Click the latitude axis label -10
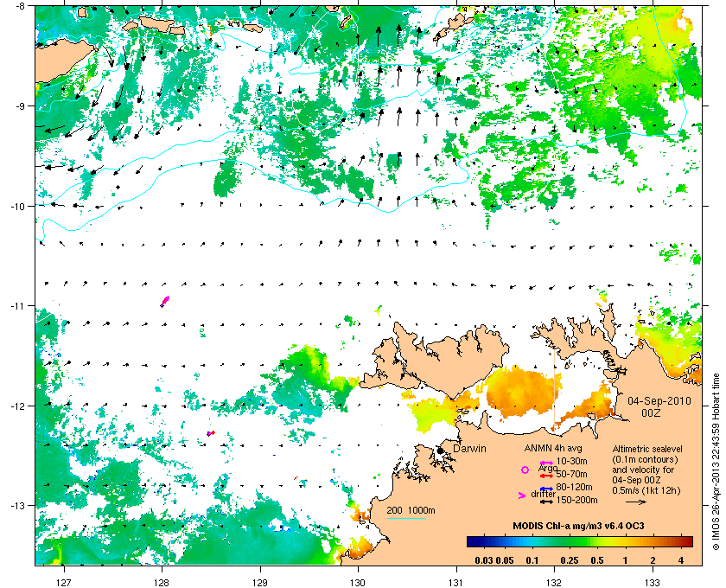 (x=18, y=206)
